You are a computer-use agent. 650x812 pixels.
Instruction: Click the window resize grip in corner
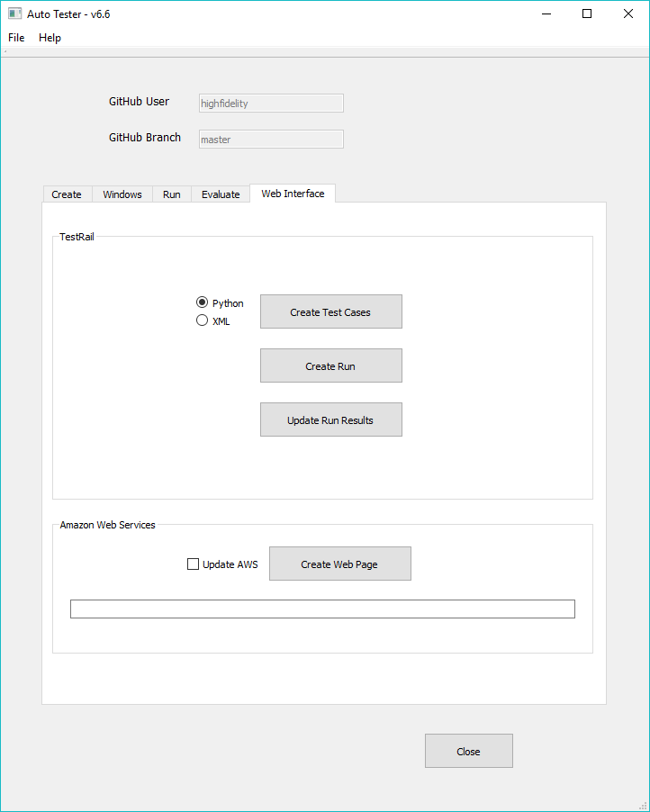click(644, 806)
